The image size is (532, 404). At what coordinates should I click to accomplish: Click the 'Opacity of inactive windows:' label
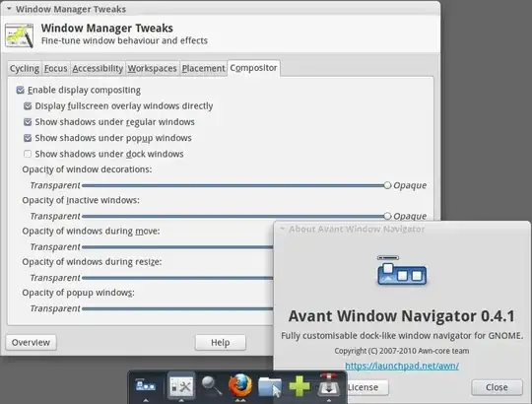pyautogui.click(x=81, y=200)
